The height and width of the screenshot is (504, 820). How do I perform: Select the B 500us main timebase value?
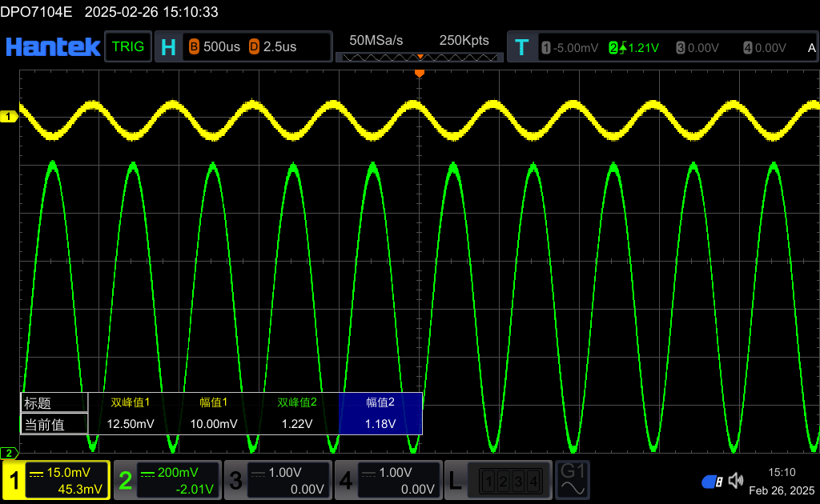215,47
